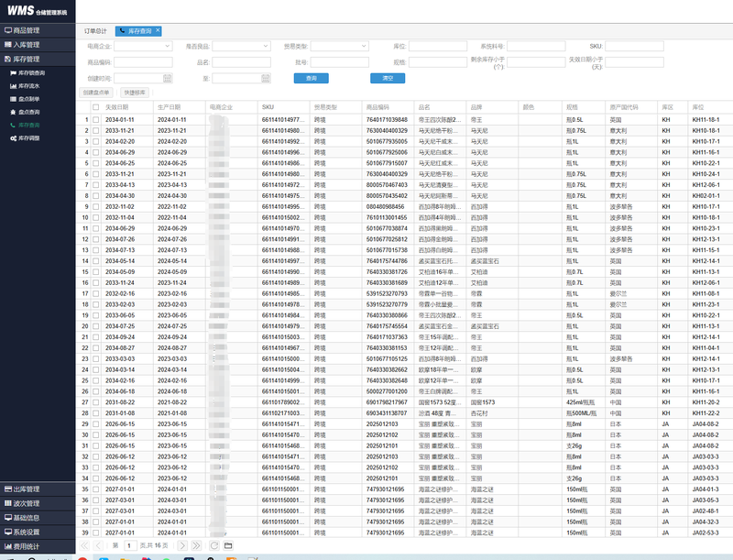Click the 剩余库存小于 input field
This screenshot has height=560, width=733.
[536, 62]
